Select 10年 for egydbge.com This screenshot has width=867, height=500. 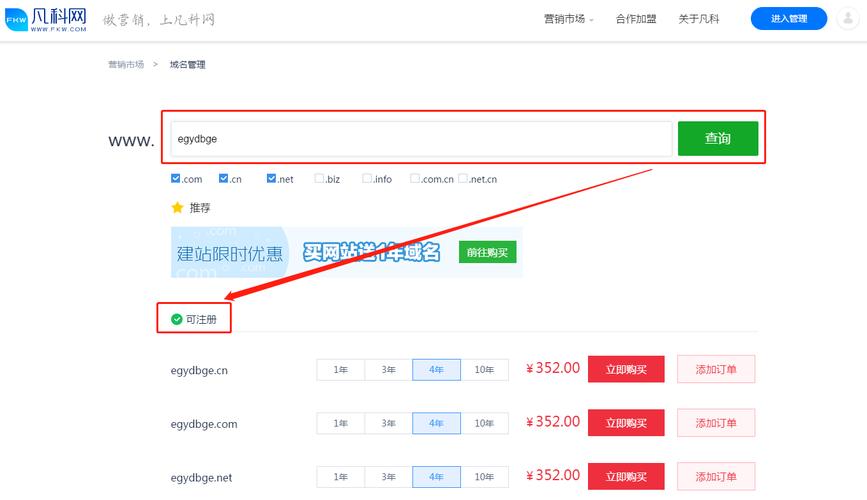[484, 423]
